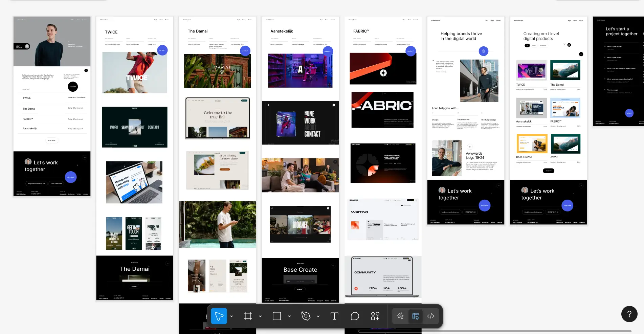Image resolution: width=644 pixels, height=334 pixels.
Task: Select the Text tool
Action: tap(334, 316)
